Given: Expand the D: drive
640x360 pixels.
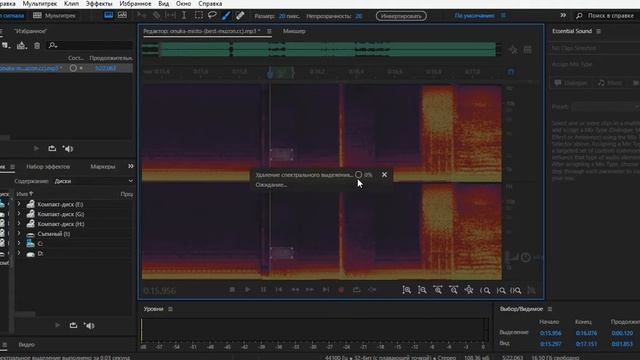Looking at the screenshot, I should coord(19,253).
